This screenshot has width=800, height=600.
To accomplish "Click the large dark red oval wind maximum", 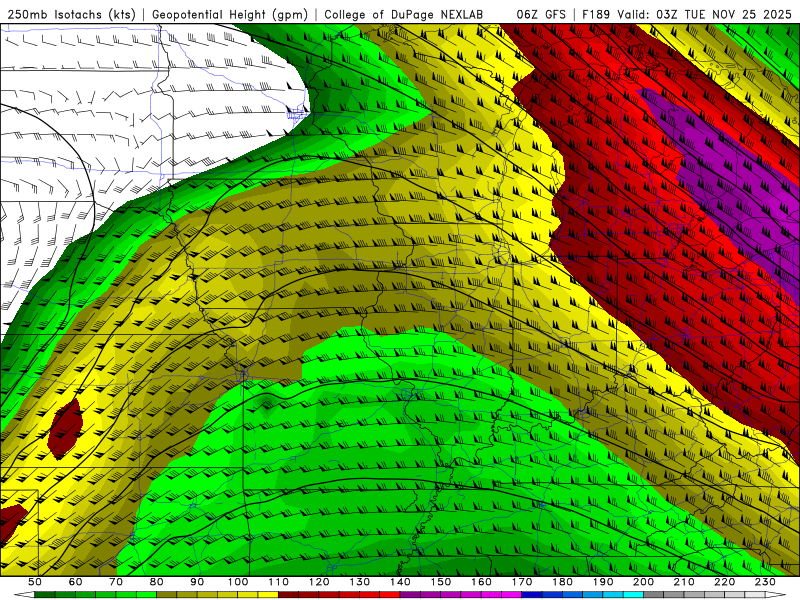I will [x=66, y=429].
